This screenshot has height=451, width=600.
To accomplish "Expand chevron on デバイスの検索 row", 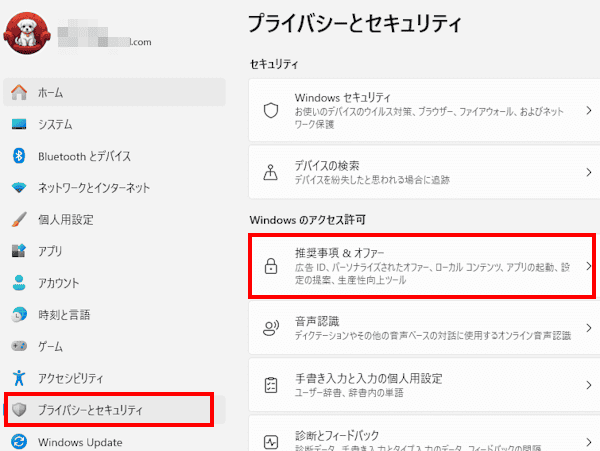I will [x=589, y=172].
